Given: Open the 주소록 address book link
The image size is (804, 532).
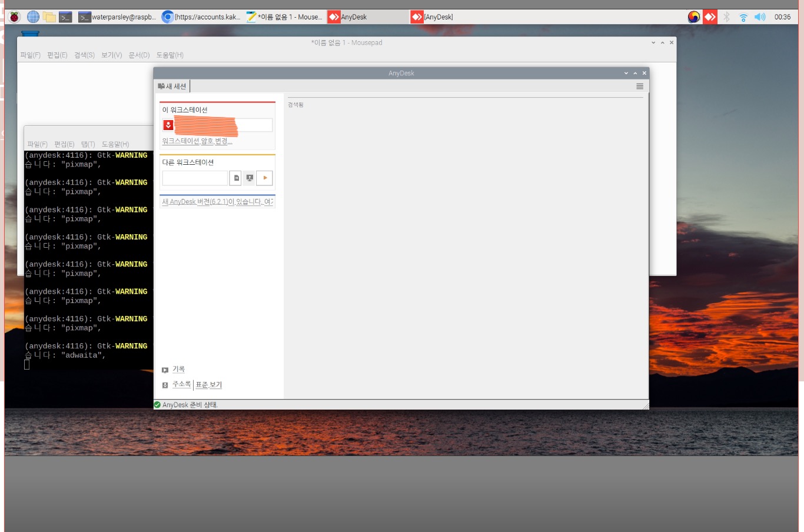Looking at the screenshot, I should click(x=181, y=384).
